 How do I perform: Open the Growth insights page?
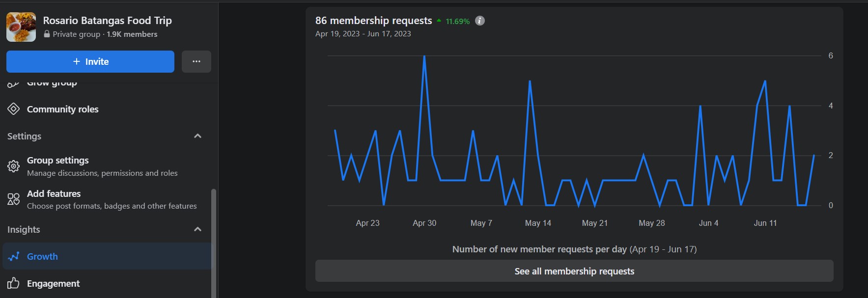click(x=42, y=256)
